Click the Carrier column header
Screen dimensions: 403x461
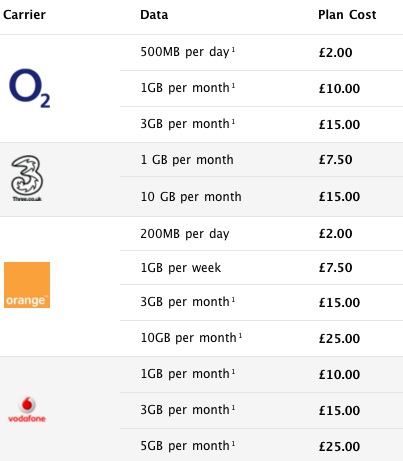[x=24, y=15]
